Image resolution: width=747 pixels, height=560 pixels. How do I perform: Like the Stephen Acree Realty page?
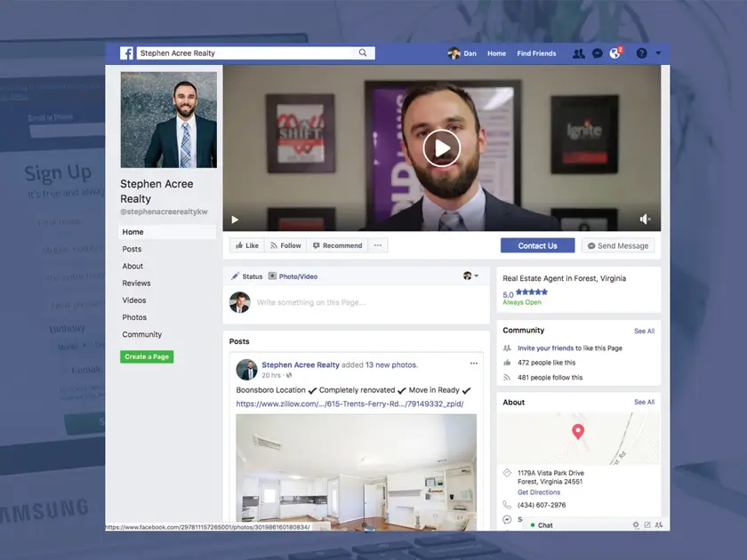[245, 245]
